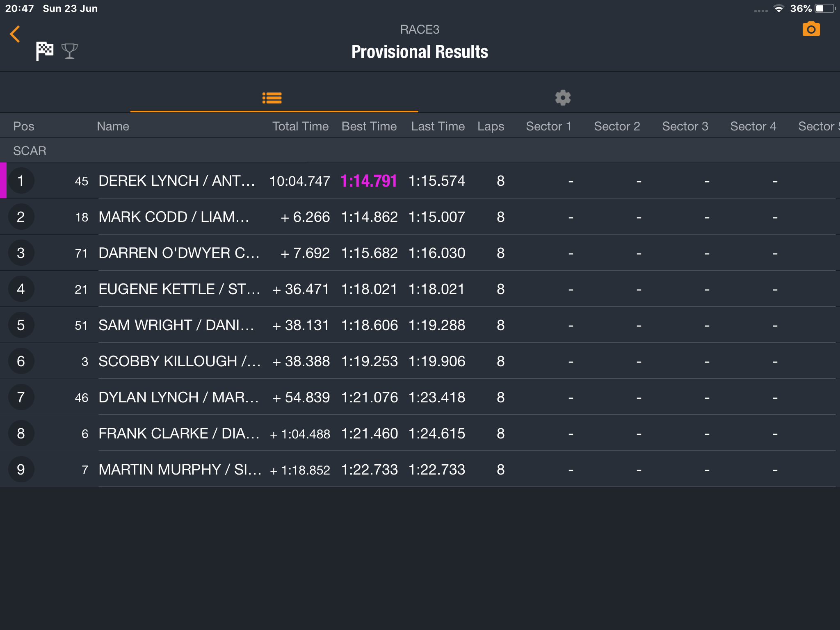
Task: Select the checkered flag results icon
Action: tap(44, 51)
